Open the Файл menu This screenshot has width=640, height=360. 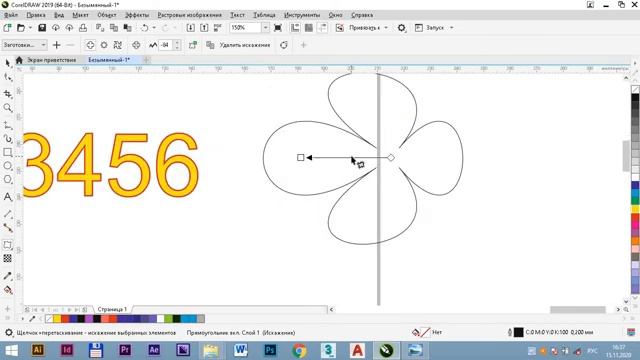tap(11, 15)
